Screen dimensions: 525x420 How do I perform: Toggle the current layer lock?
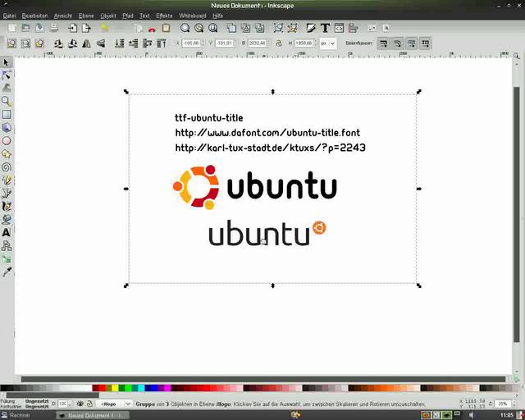click(90, 404)
